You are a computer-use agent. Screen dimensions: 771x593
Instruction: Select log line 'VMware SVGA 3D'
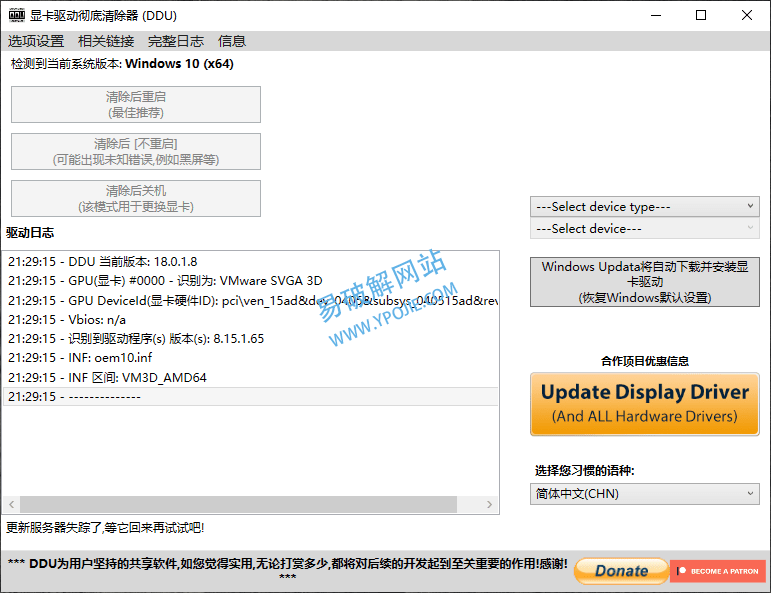(251, 281)
